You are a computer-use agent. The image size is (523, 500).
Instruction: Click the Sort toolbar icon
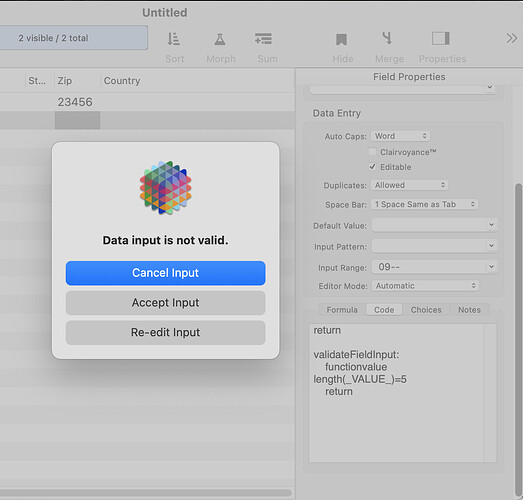point(173,39)
